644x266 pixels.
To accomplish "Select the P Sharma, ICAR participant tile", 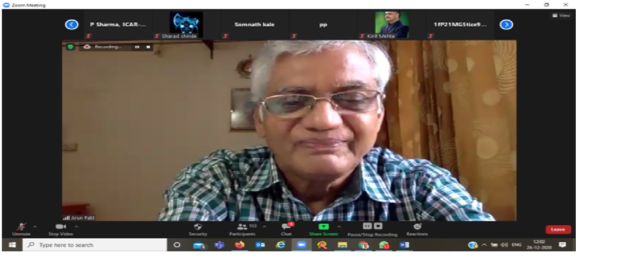I will pyautogui.click(x=118, y=25).
